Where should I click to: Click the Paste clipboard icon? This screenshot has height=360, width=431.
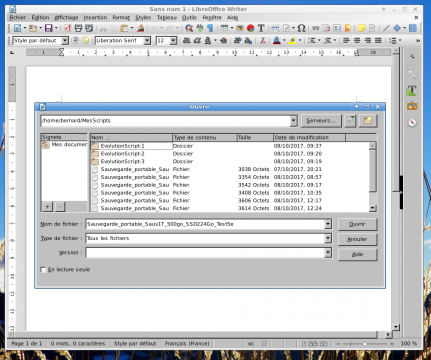(x=124, y=28)
